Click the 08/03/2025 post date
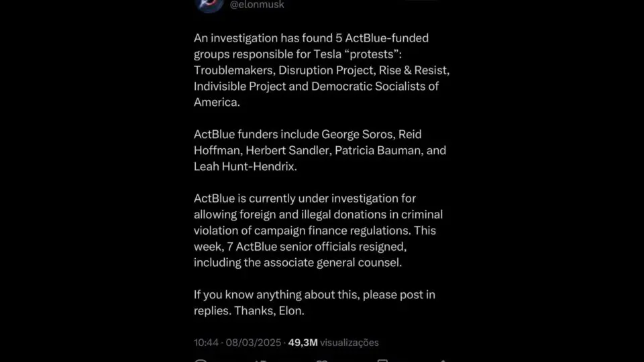 tap(254, 343)
